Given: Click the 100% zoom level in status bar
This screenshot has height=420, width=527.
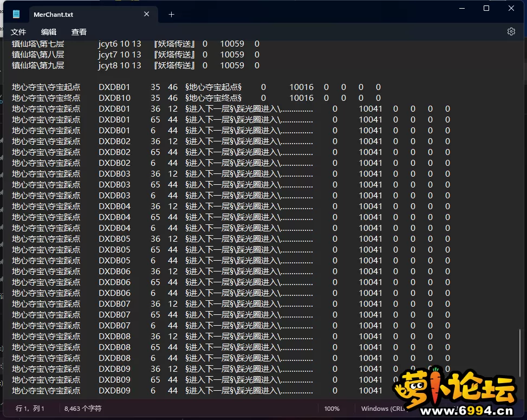Looking at the screenshot, I should click(x=331, y=409).
